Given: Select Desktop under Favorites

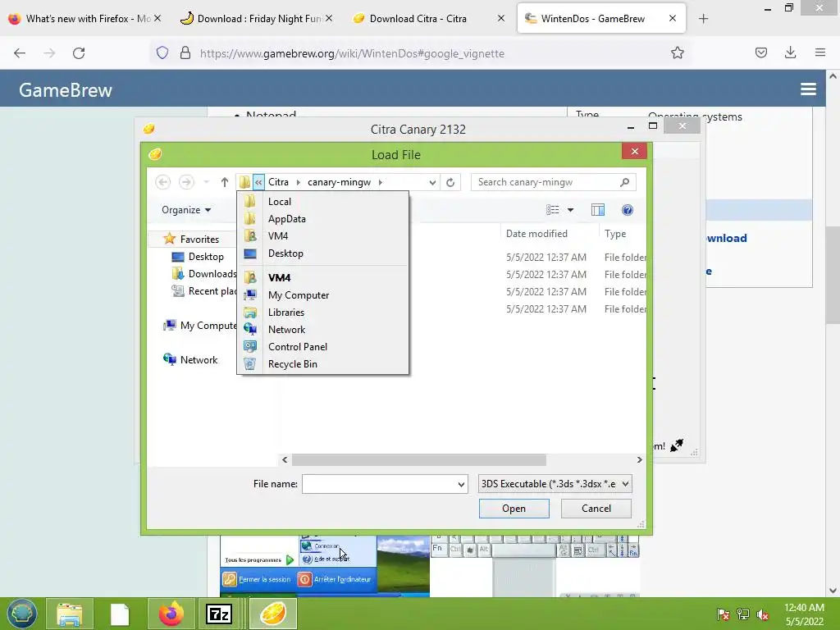Looking at the screenshot, I should coord(205,257).
